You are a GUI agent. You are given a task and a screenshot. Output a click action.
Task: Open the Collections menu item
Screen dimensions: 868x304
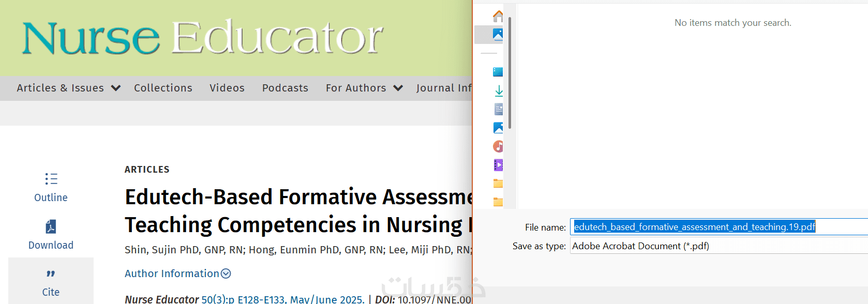(163, 88)
